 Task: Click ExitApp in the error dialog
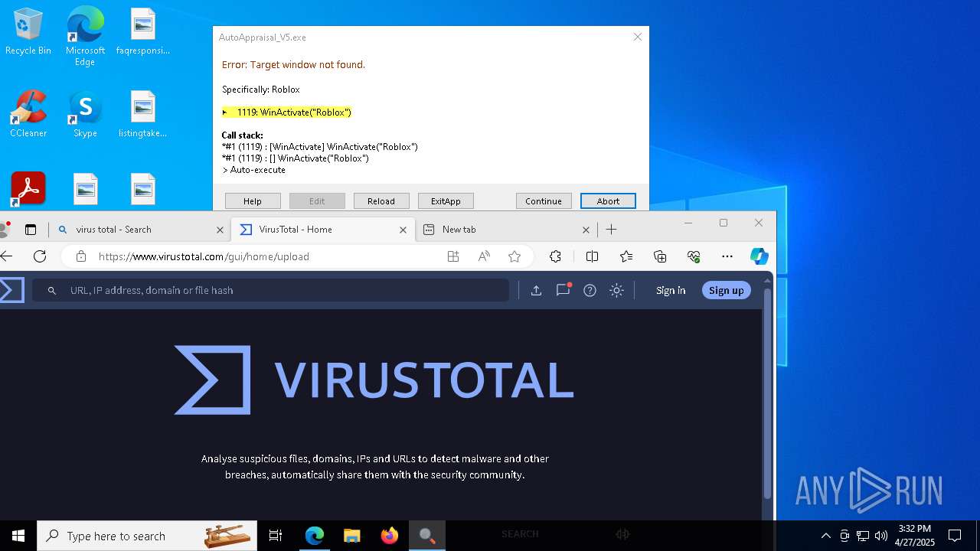pos(446,201)
